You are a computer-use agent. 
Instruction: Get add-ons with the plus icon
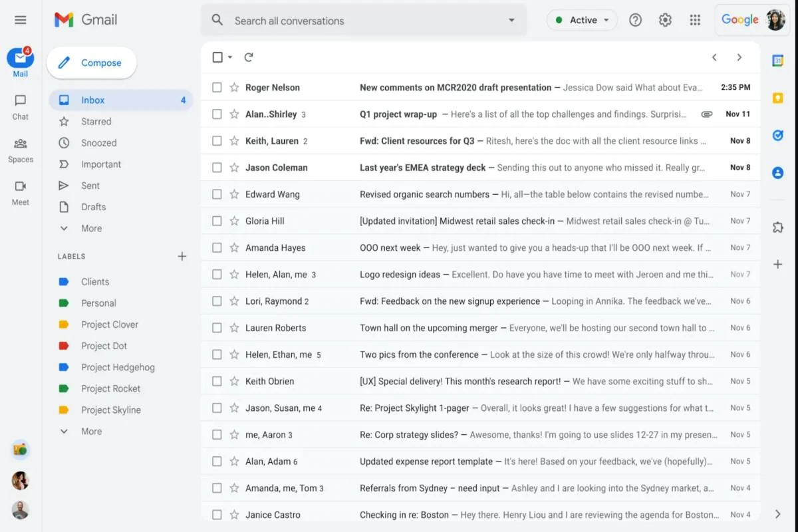(x=777, y=264)
